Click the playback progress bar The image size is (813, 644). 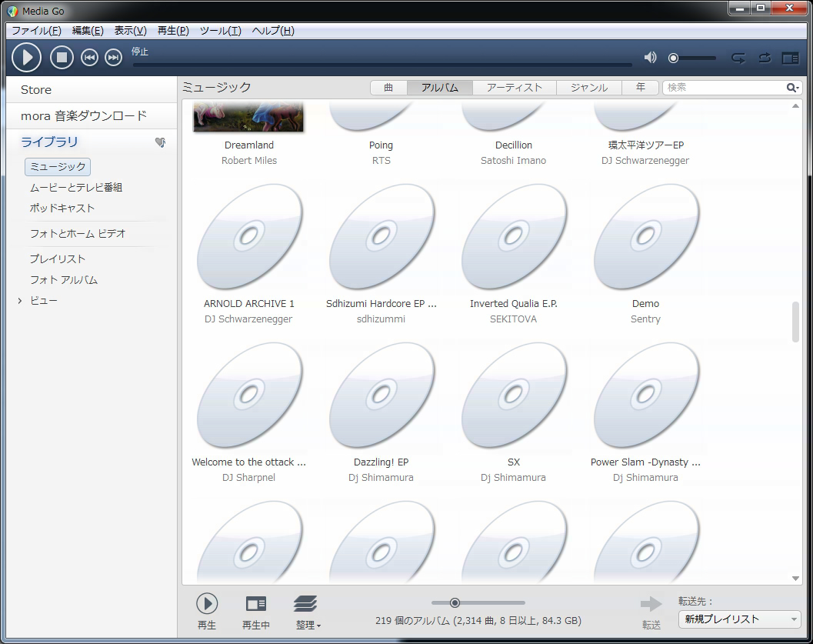pyautogui.click(x=382, y=65)
